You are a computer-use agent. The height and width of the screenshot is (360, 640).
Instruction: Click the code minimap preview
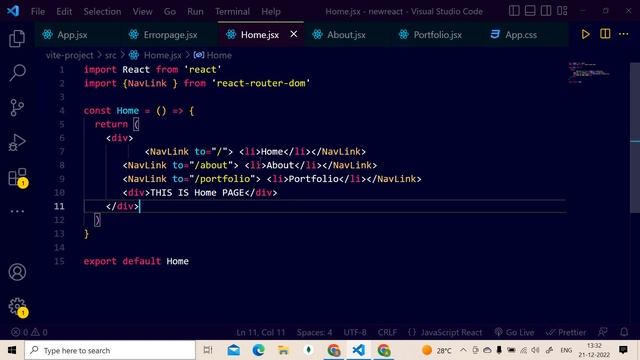point(589,72)
